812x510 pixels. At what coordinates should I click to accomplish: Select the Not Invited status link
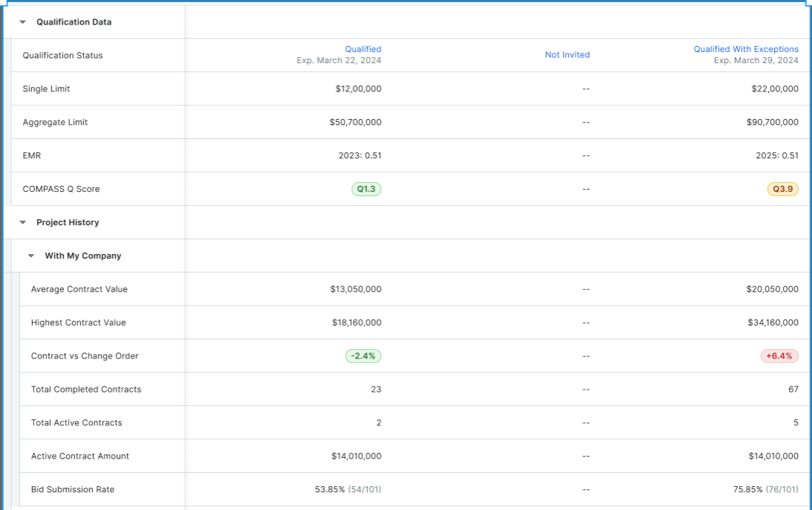pos(567,54)
